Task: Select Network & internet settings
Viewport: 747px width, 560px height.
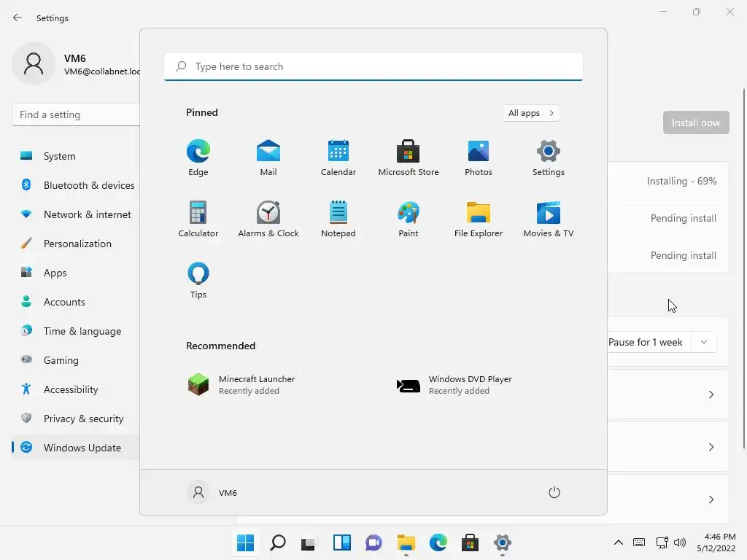Action: 76,214
